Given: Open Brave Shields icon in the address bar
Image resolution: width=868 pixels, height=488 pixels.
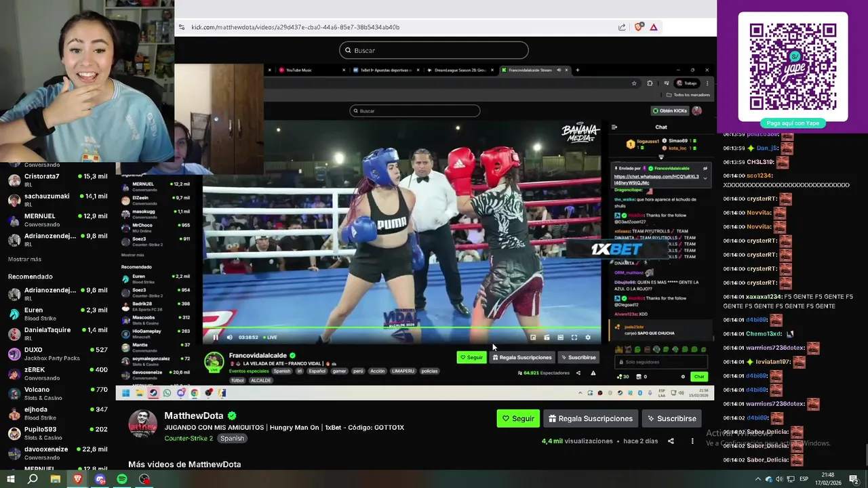Looking at the screenshot, I should click(x=638, y=27).
